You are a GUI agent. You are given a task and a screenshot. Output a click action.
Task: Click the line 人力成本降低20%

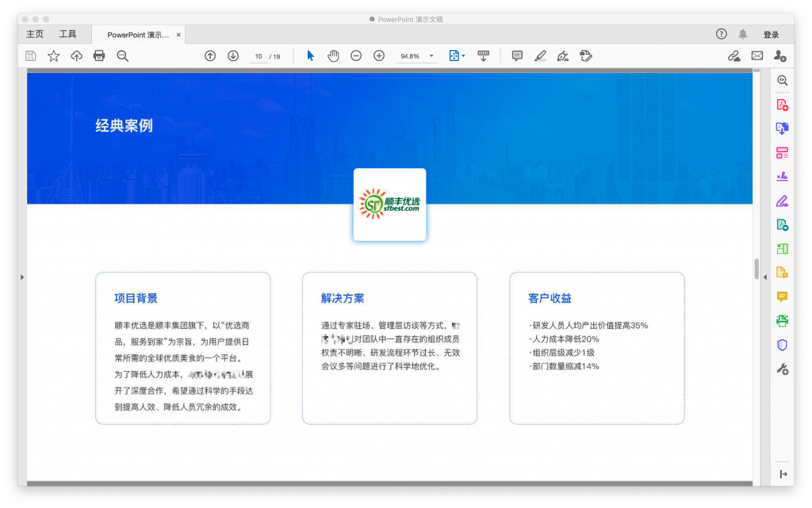tap(564, 339)
